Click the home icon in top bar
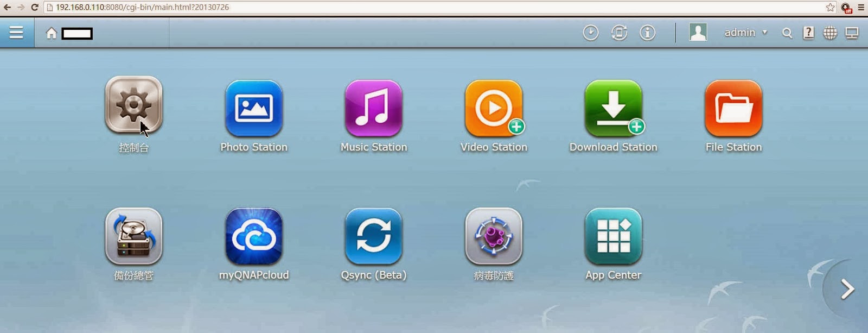Viewport: 868px width, 333px height. 52,33
